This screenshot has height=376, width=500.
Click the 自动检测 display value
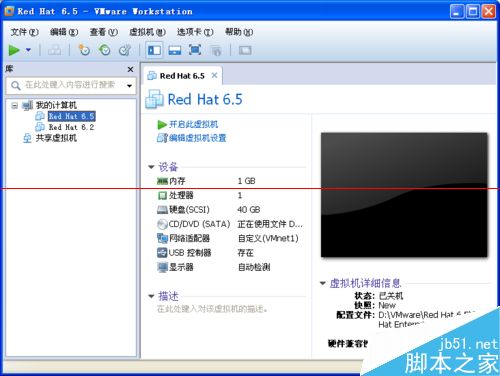(254, 267)
